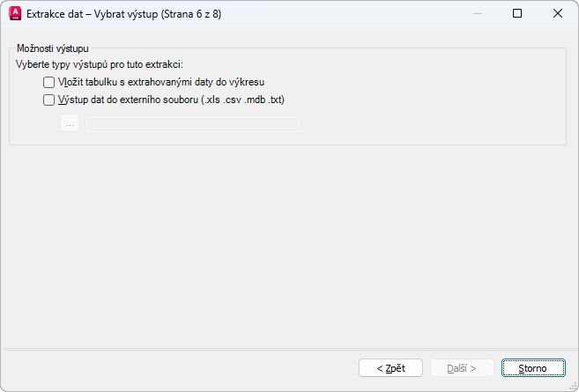This screenshot has width=579, height=392.
Task: Click the 'Vyberte typy výstupů pro tuto extrakci' text
Action: (99, 65)
